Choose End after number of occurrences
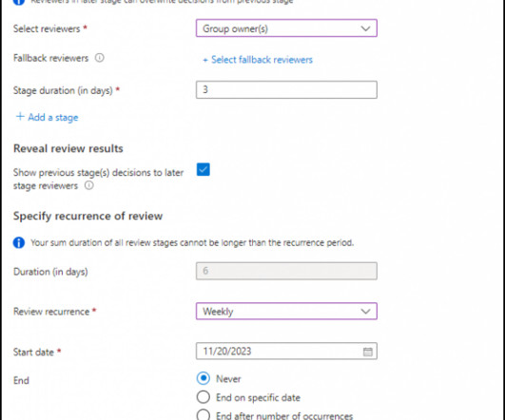 pos(204,415)
